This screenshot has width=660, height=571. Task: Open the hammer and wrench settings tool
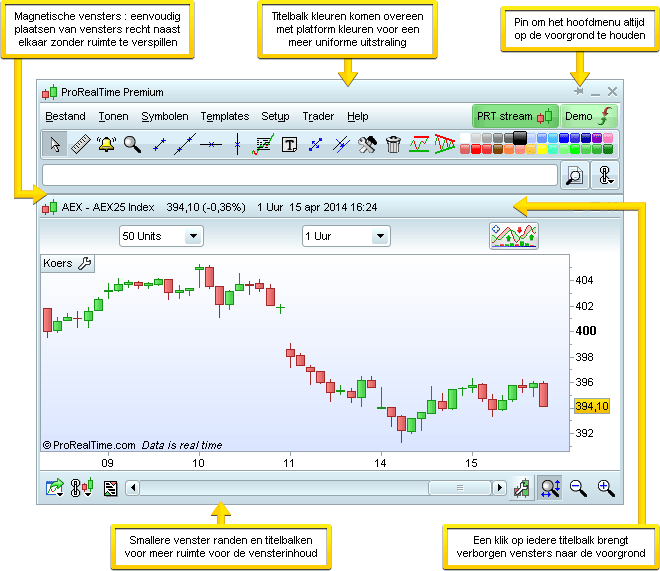click(367, 145)
